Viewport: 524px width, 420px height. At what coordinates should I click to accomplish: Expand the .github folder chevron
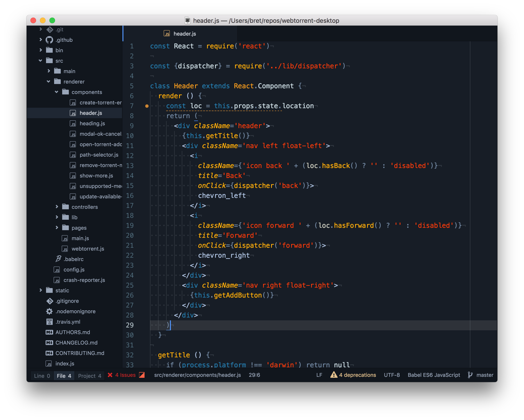[41, 40]
